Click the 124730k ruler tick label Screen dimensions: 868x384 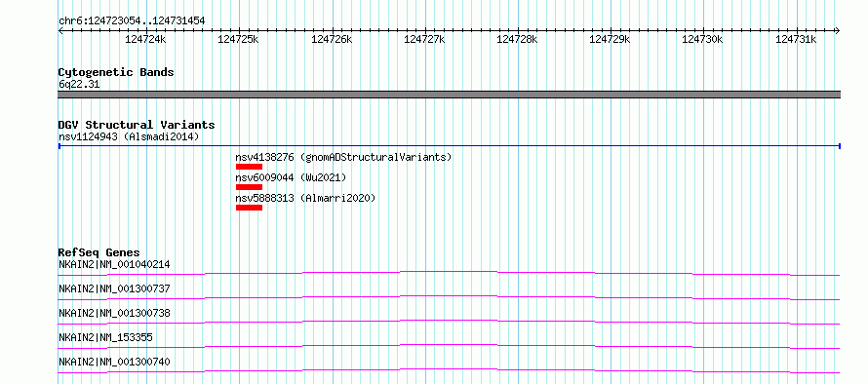click(702, 39)
